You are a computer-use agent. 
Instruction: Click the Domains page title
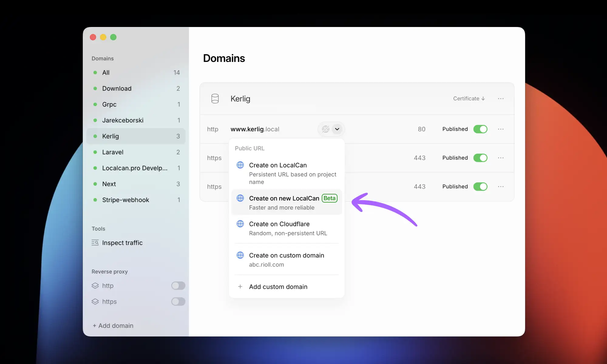click(224, 58)
